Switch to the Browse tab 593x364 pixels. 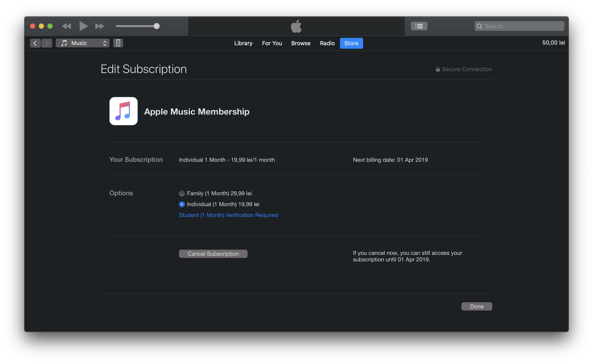[x=301, y=43]
